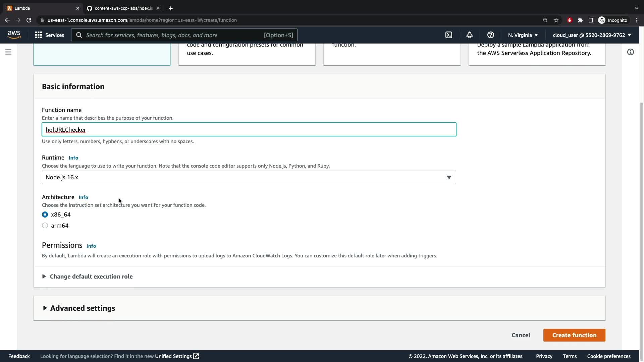Viewport: 644px width, 362px height.
Task: Click the Function name input field
Action: (249, 130)
